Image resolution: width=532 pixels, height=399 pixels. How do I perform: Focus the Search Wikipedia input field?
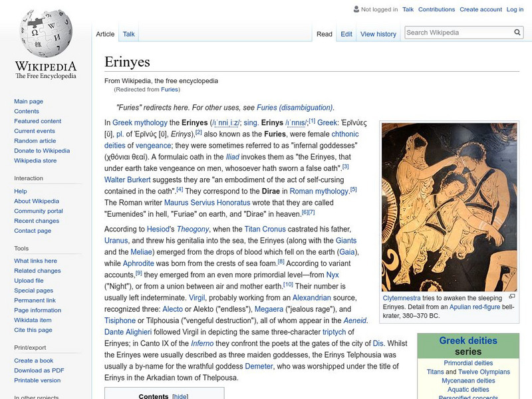(x=458, y=33)
